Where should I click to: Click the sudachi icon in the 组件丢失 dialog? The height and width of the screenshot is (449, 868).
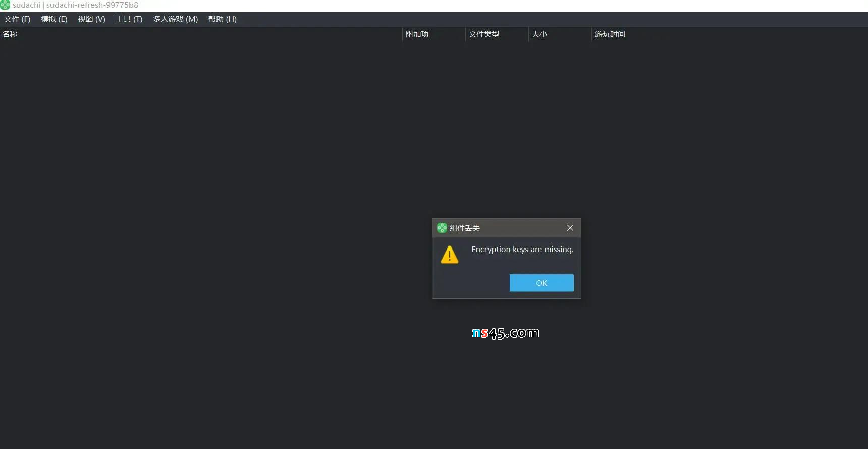pyautogui.click(x=442, y=228)
